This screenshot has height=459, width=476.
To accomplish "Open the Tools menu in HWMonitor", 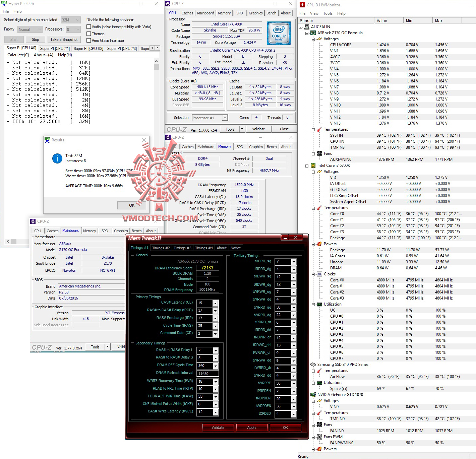I will click(328, 13).
